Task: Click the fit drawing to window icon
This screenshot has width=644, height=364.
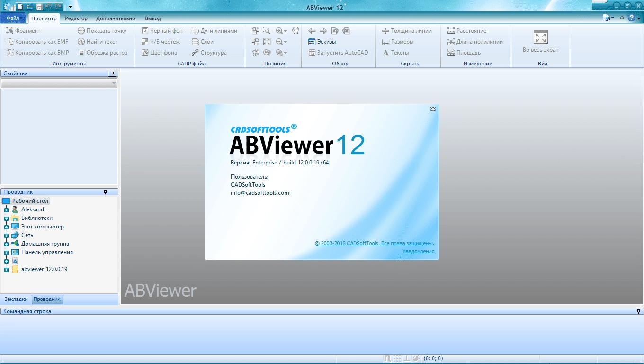Action: tap(267, 42)
